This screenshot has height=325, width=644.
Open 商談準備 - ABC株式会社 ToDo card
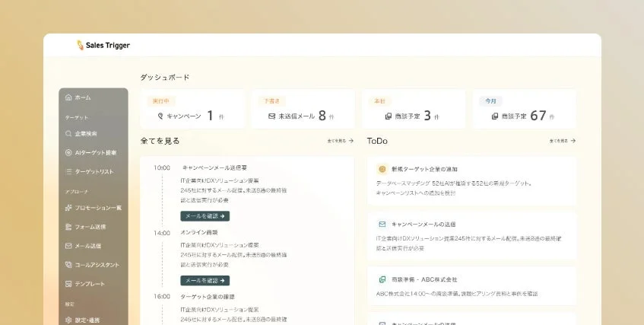pos(472,286)
